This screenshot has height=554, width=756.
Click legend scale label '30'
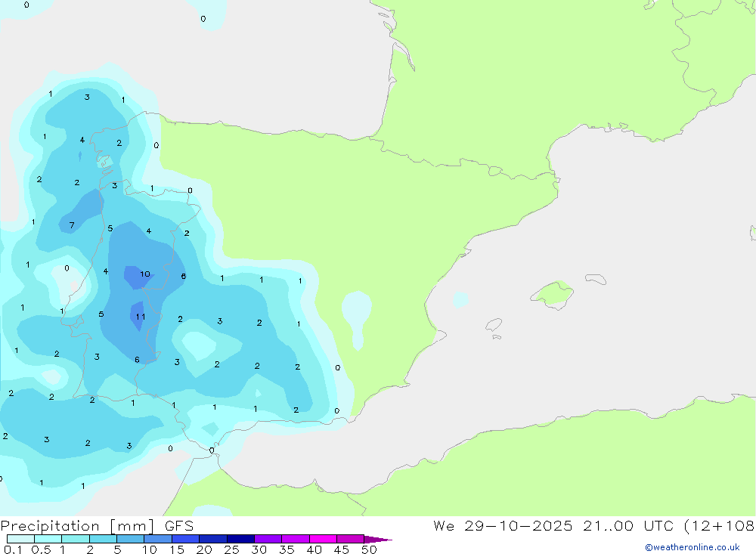(x=259, y=549)
